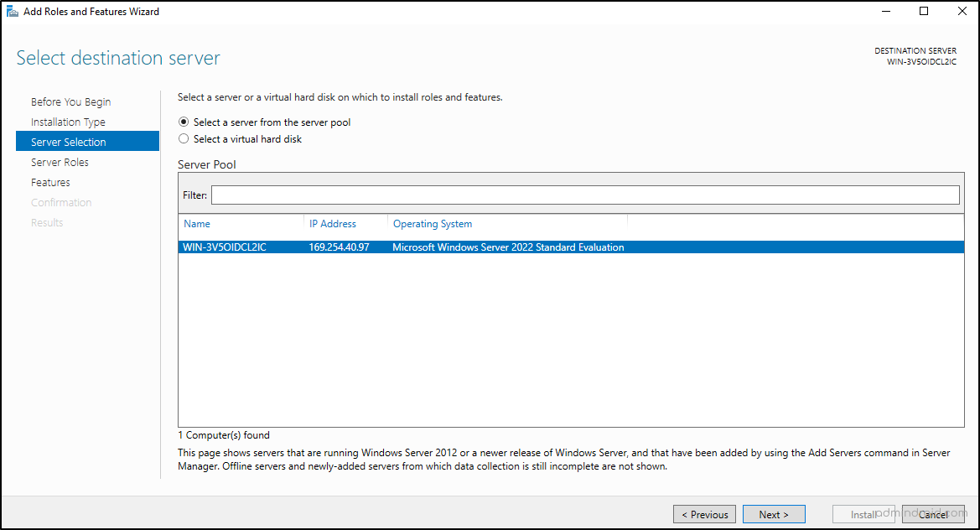The width and height of the screenshot is (980, 530).
Task: Navigate to Installation Type step
Action: click(x=72, y=122)
